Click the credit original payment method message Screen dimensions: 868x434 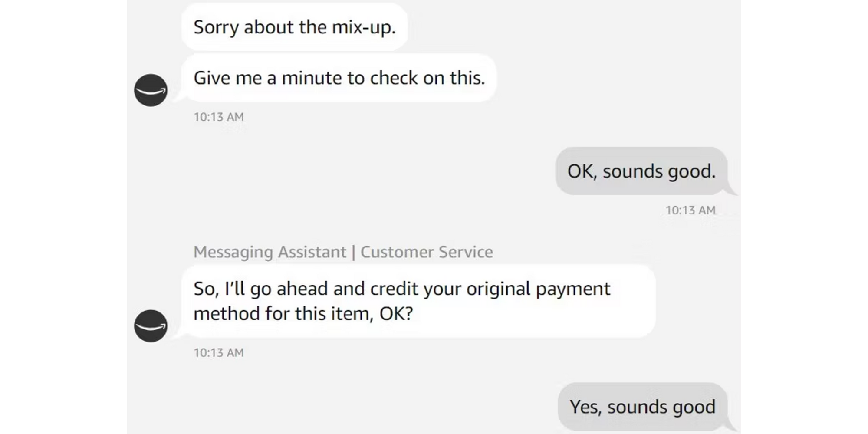click(x=403, y=300)
